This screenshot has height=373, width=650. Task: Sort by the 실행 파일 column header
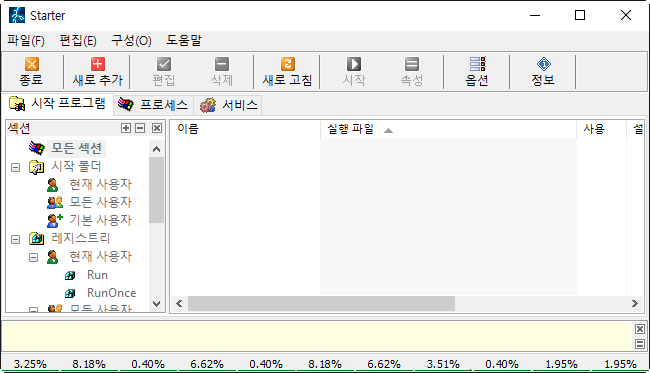[x=449, y=129]
